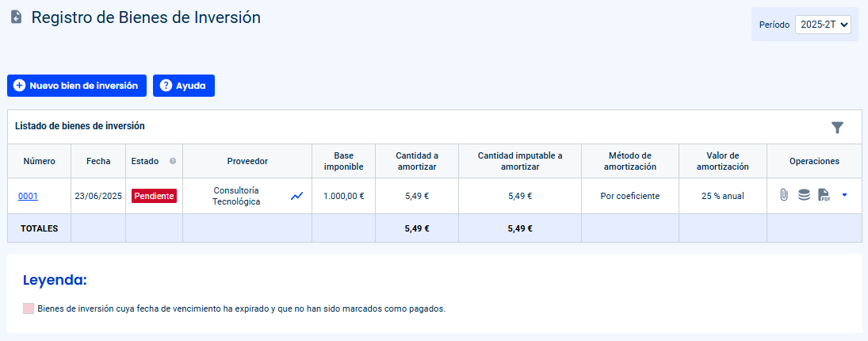Click the Número column header
Screen dimensions: 868x341
tap(40, 161)
